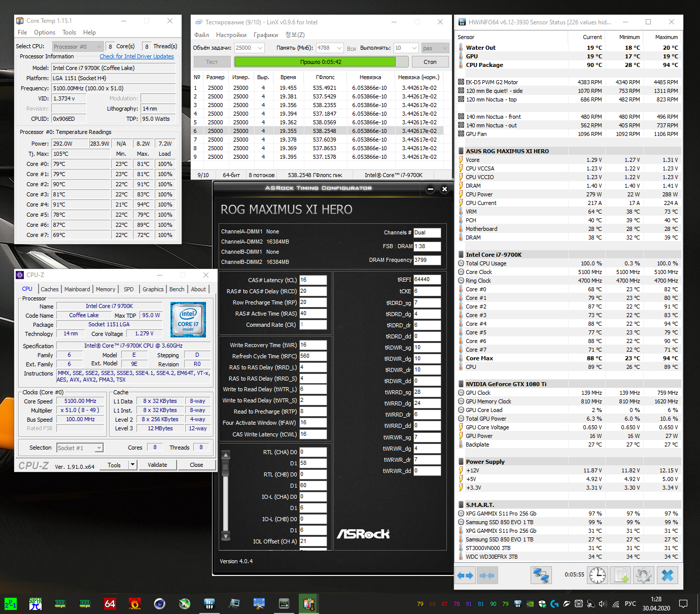
Task: Open Core Temp Tools menu
Action: [x=69, y=32]
